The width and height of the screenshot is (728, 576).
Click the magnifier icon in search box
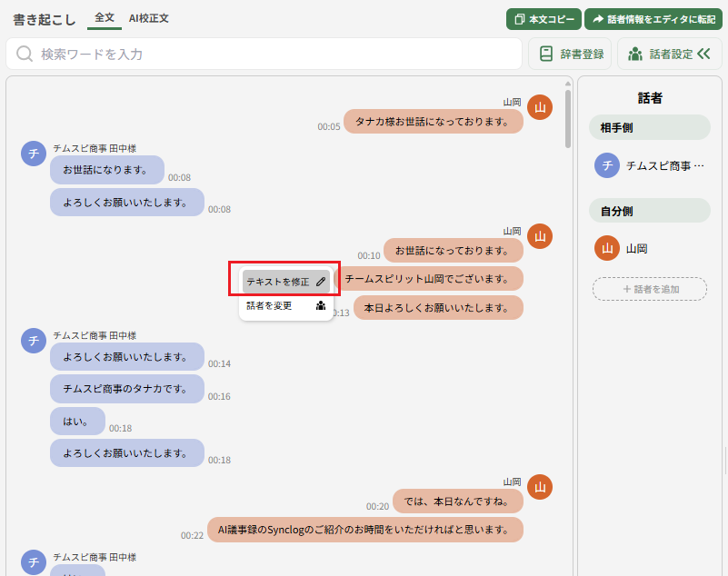click(25, 55)
